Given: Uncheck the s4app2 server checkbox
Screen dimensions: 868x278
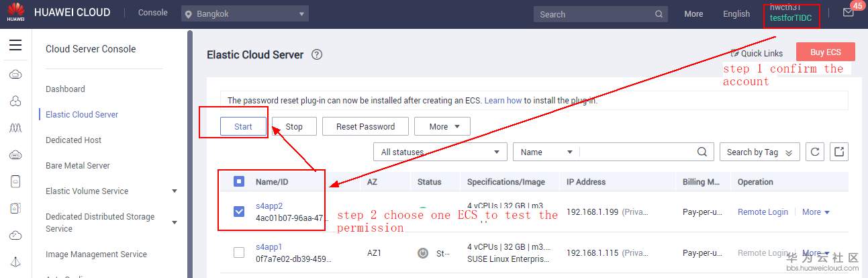Looking at the screenshot, I should (x=239, y=212).
